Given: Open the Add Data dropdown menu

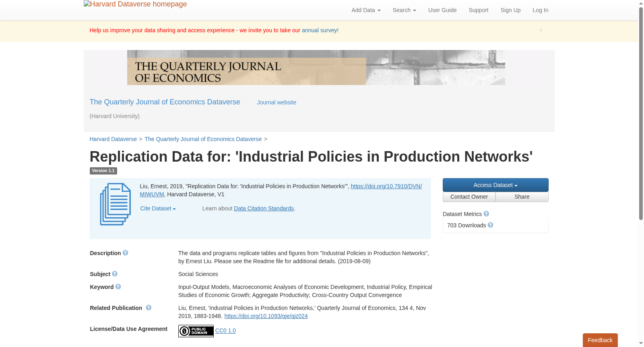Looking at the screenshot, I should click(366, 10).
